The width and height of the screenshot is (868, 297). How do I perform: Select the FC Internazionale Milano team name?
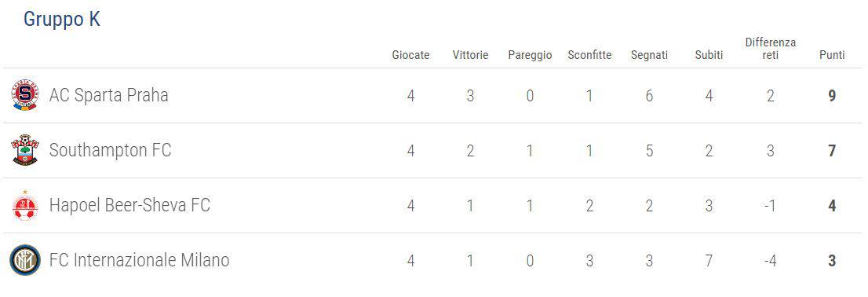pos(139,260)
